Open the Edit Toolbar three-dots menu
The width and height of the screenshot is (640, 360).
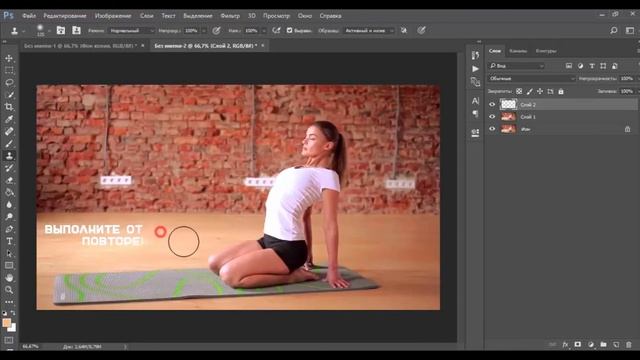pyautogui.click(x=9, y=302)
